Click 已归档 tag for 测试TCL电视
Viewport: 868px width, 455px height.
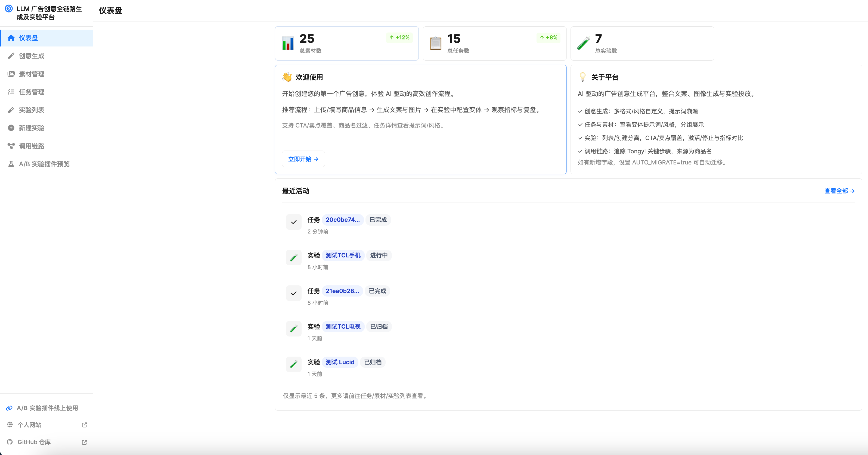(x=379, y=327)
